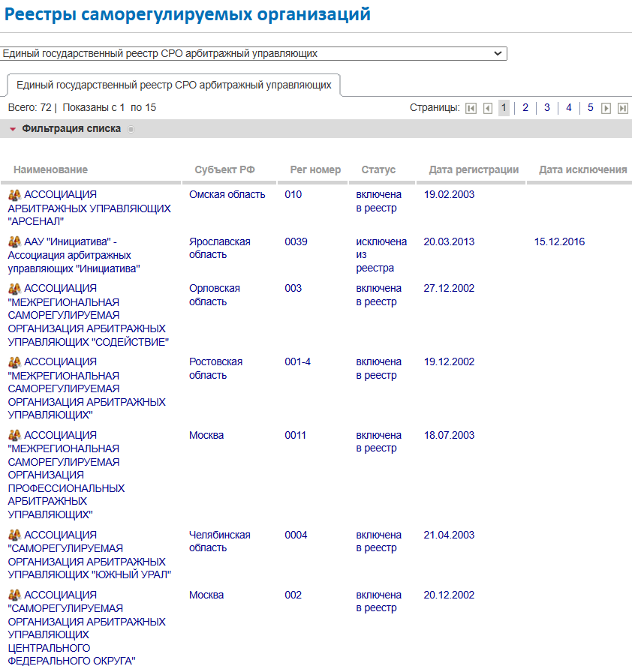Screen dimensions: 632x672
Task: Select the Единый государственный реестр СРО tab
Action: click(x=173, y=85)
